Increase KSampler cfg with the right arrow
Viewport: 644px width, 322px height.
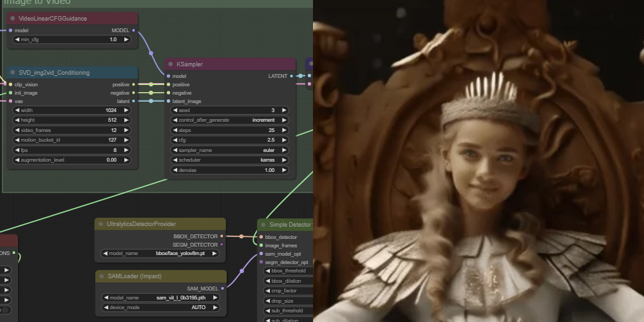[284, 140]
